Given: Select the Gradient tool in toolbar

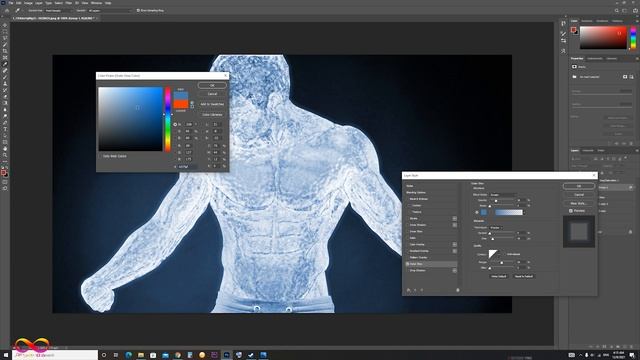Looking at the screenshot, I should (5, 103).
